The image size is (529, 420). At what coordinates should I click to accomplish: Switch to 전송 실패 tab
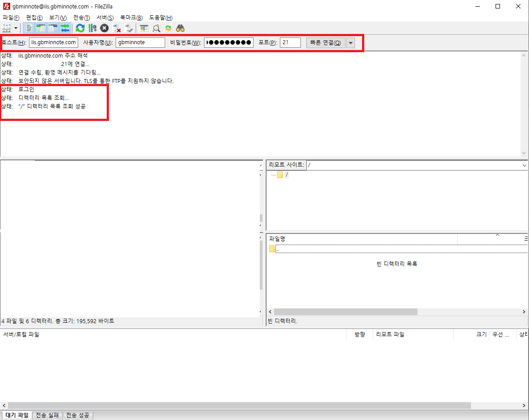[47, 415]
